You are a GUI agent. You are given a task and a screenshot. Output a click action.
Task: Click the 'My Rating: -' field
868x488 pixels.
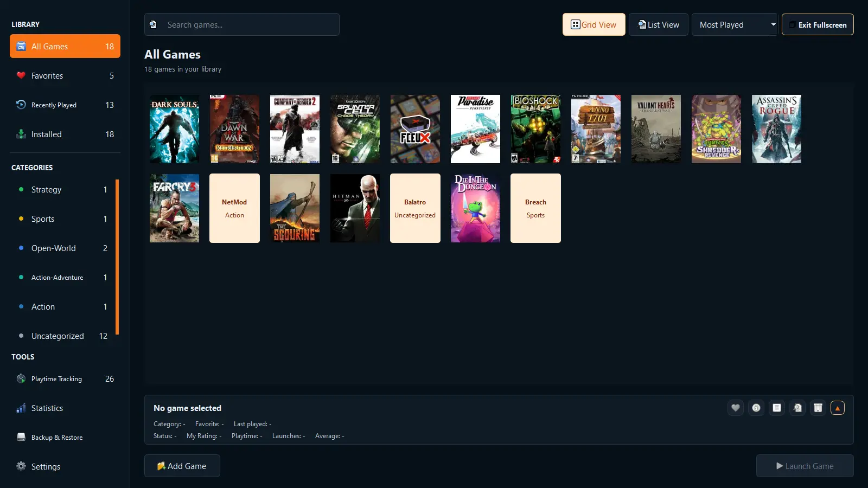(x=204, y=436)
